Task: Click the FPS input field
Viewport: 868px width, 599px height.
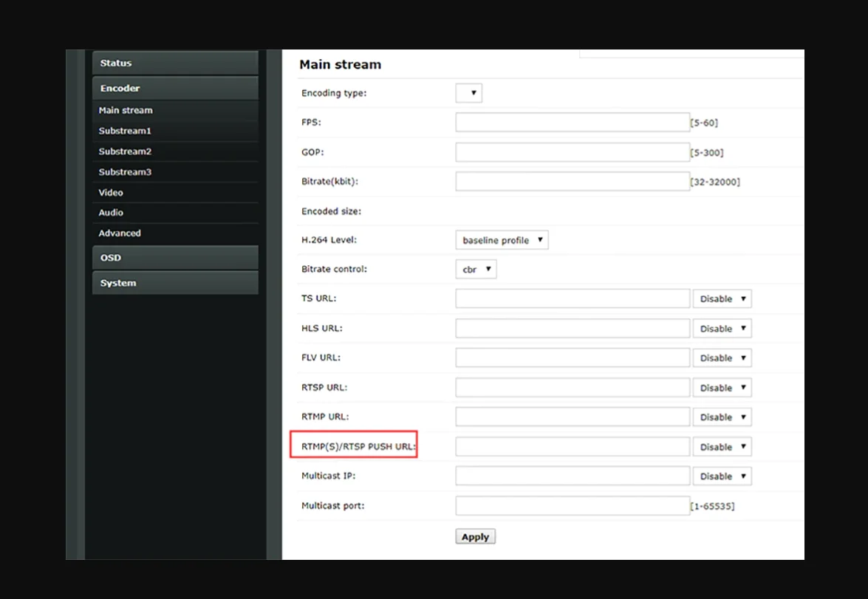Action: 572,123
